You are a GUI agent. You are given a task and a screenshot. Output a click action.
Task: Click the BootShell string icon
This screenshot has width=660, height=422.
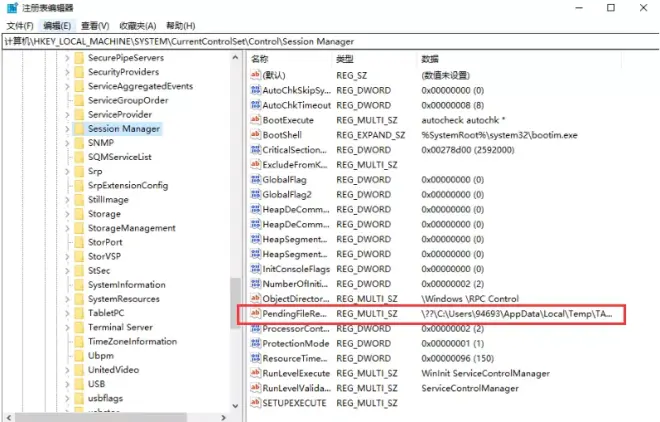point(255,135)
